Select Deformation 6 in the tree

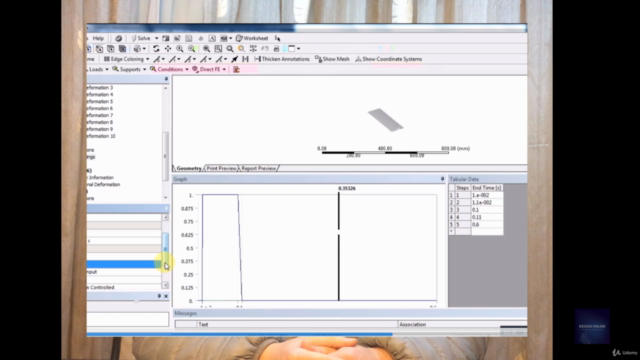point(100,108)
